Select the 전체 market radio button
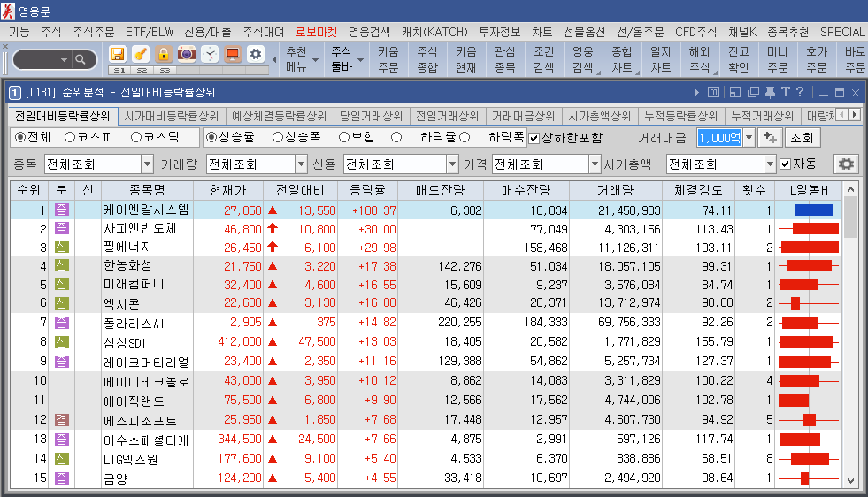Viewport: 868px width, 497px height. pyautogui.click(x=20, y=137)
